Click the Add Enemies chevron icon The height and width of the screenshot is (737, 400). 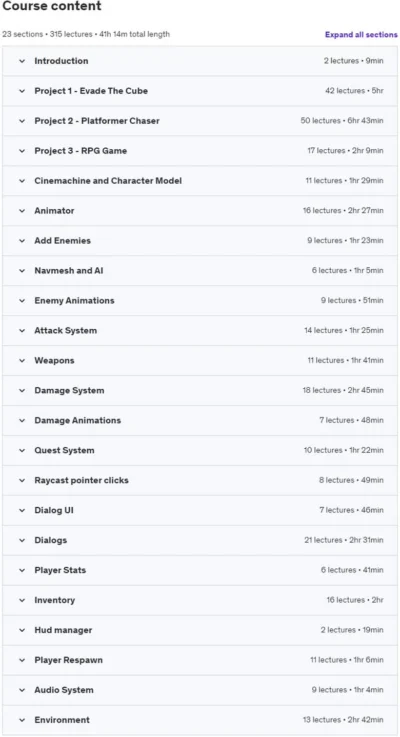(x=22, y=241)
